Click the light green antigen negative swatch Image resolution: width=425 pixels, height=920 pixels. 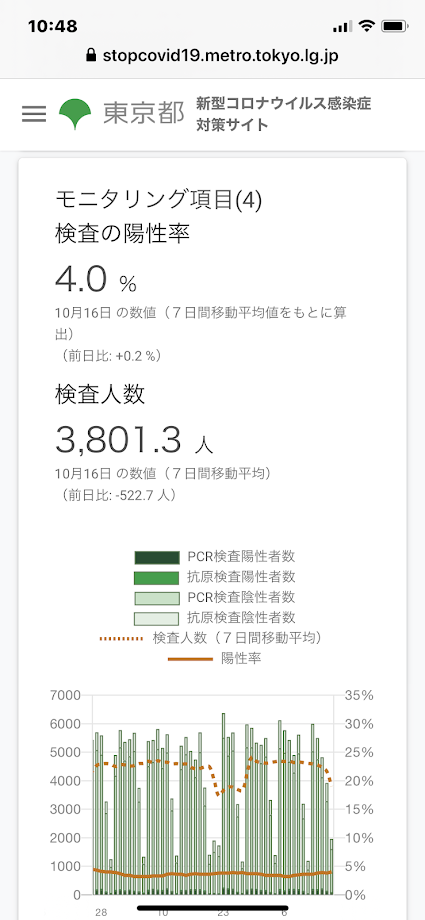(x=157, y=618)
